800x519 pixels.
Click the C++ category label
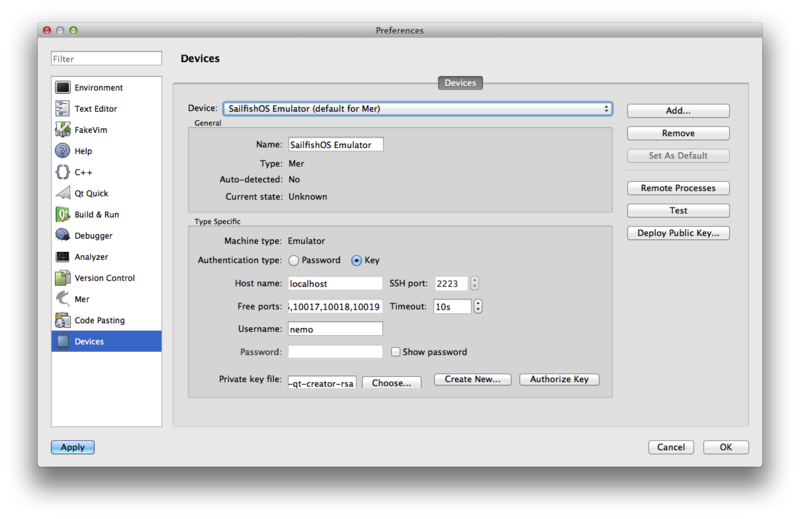coord(83,172)
